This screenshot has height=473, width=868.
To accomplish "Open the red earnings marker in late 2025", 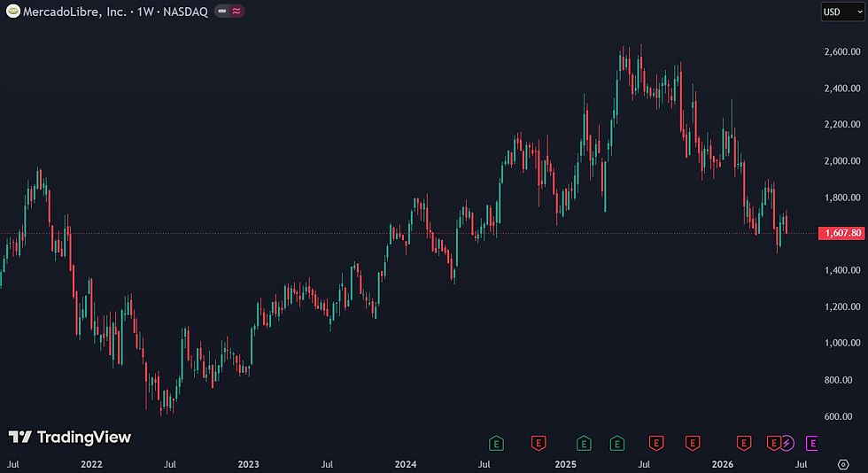I will coord(693,443).
